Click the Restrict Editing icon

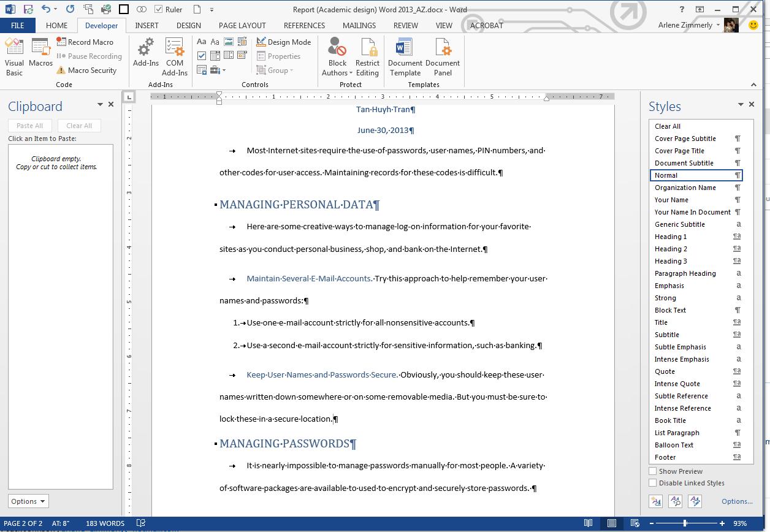(367, 55)
